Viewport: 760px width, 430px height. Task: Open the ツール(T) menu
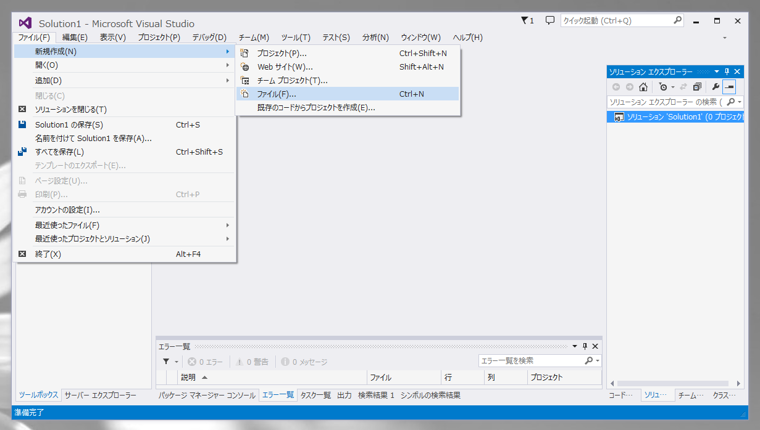tap(296, 37)
